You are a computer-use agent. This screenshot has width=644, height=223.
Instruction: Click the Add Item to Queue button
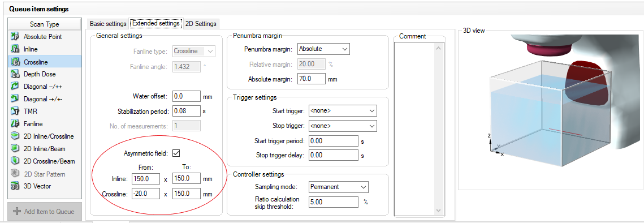click(x=44, y=212)
